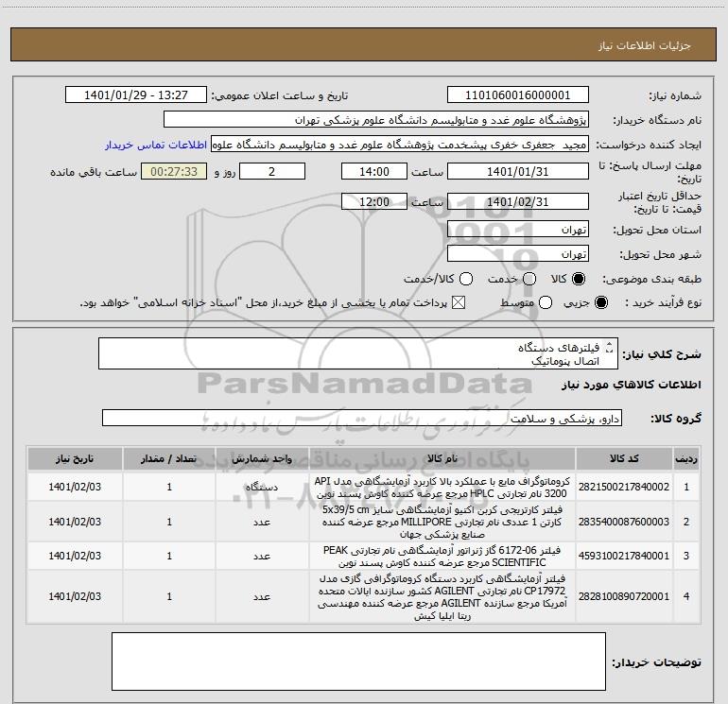Screen dimensions: 728x704
Task: Click the response deadline date 1401/01/31
Action: [518, 171]
